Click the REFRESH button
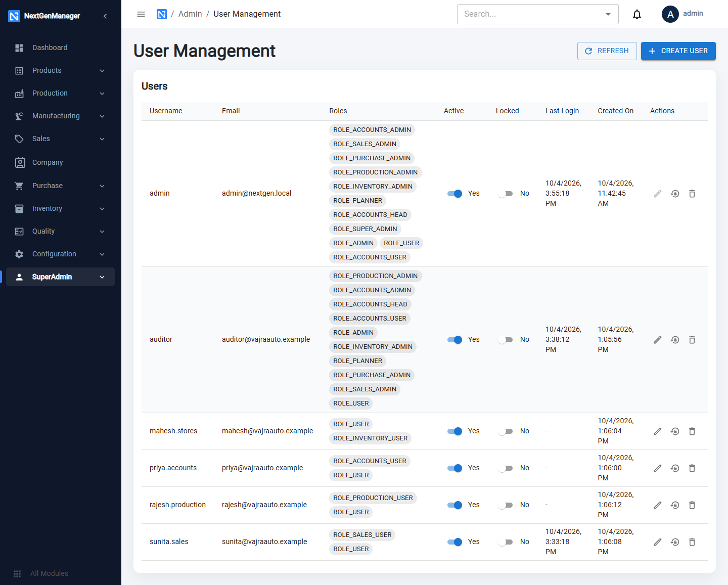Image resolution: width=728 pixels, height=585 pixels. [x=607, y=51]
